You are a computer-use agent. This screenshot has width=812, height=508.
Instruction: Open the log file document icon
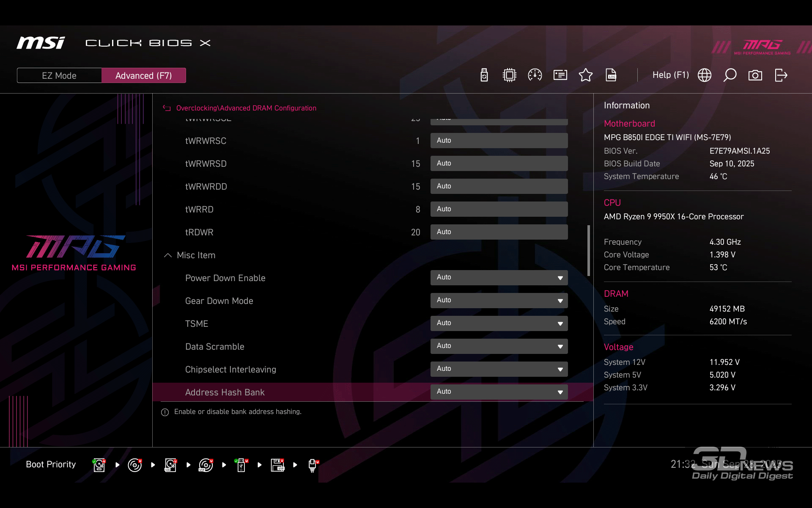pyautogui.click(x=611, y=75)
